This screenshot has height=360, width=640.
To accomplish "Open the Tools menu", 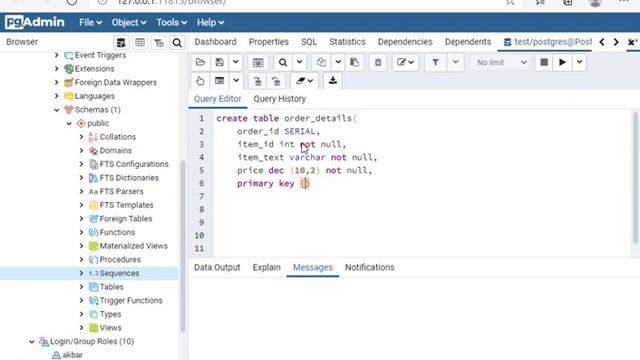I will [171, 22].
